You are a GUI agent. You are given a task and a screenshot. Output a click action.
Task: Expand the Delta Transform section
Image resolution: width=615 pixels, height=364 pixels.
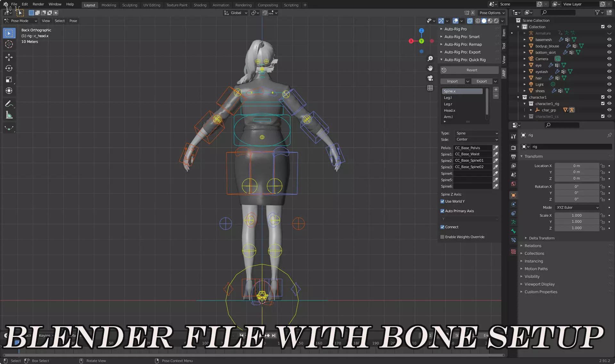(542, 238)
